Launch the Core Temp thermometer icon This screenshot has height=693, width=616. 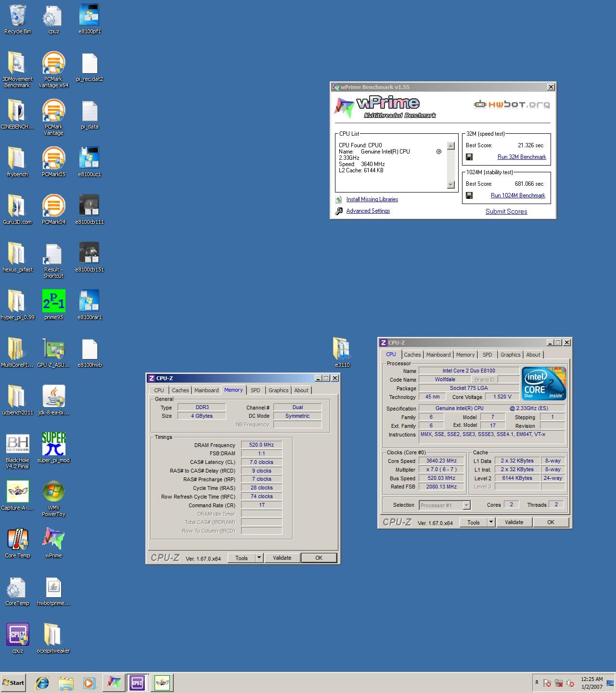(17, 543)
